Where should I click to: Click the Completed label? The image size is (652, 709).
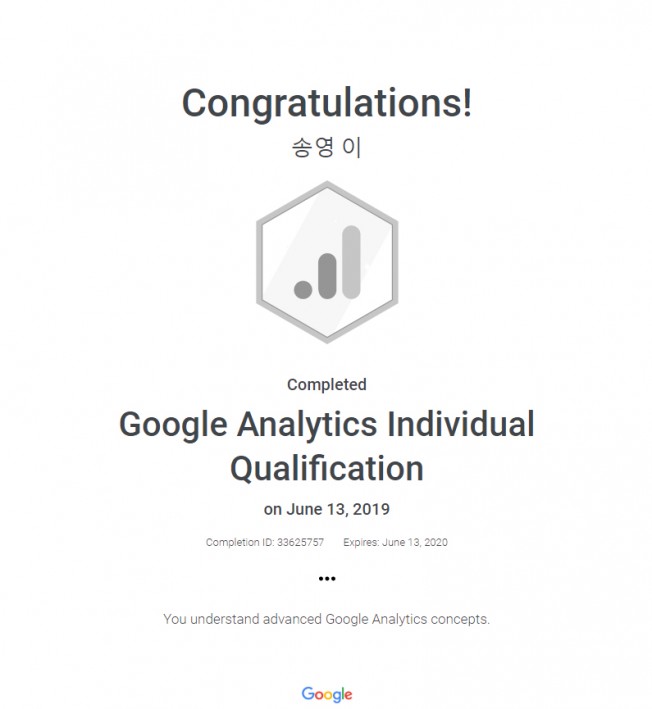pos(327,385)
